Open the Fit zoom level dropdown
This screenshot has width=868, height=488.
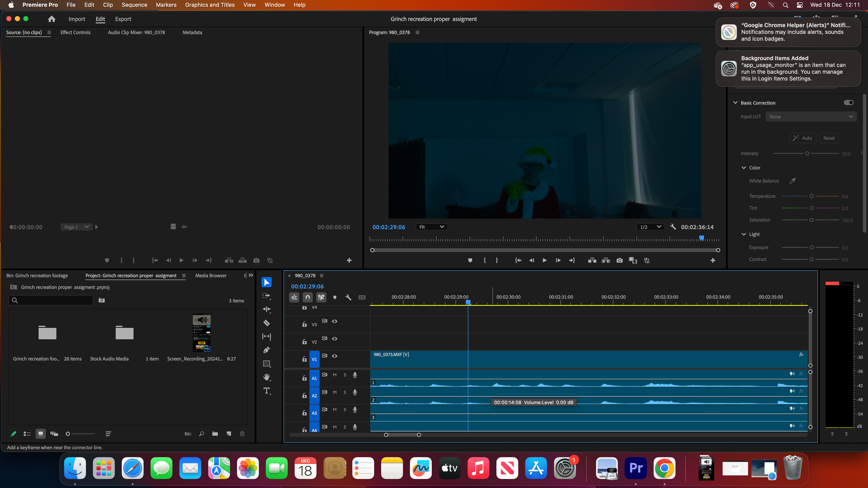point(431,227)
